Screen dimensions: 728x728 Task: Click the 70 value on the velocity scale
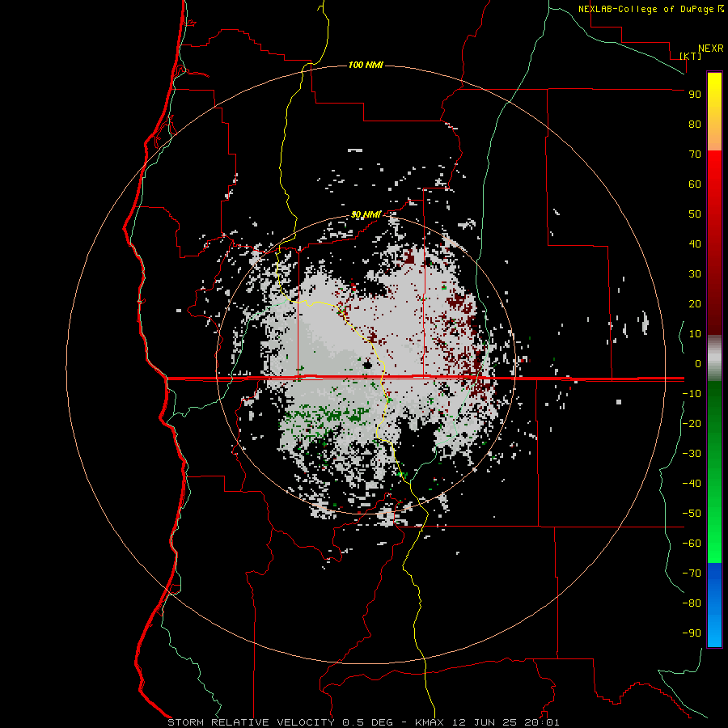click(x=695, y=154)
